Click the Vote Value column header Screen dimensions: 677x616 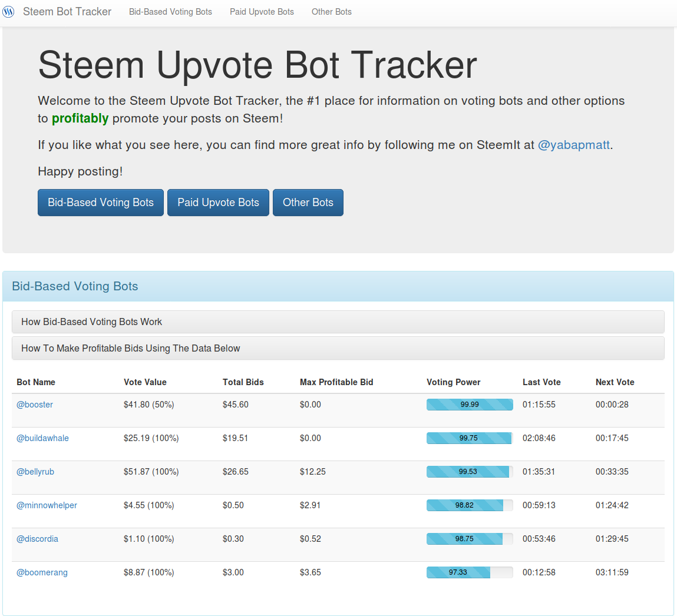[x=145, y=382]
